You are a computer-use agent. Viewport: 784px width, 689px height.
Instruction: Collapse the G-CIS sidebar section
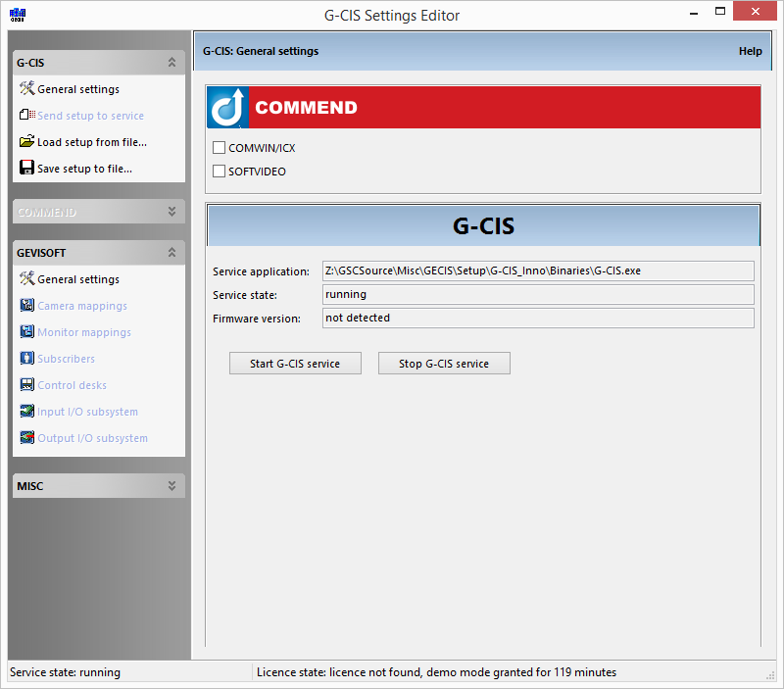click(x=171, y=62)
